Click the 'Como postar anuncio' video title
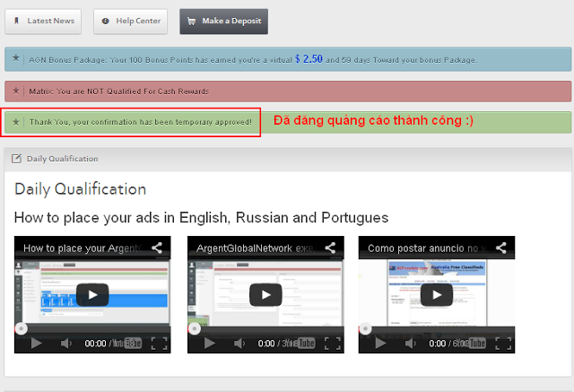The image size is (574, 392). coord(428,248)
